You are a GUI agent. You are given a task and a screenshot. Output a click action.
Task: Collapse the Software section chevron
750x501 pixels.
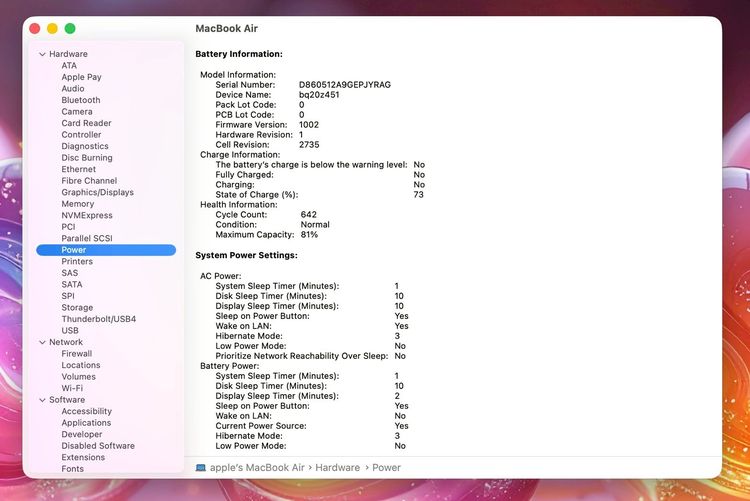[x=42, y=400]
